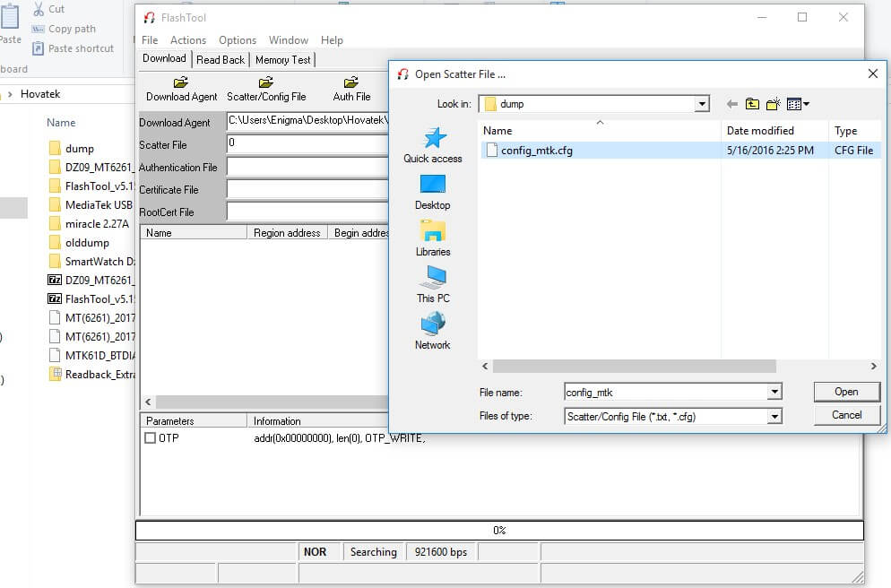This screenshot has width=891, height=588.
Task: Select the Readback_Extra file in Explorer
Action: tap(91, 375)
